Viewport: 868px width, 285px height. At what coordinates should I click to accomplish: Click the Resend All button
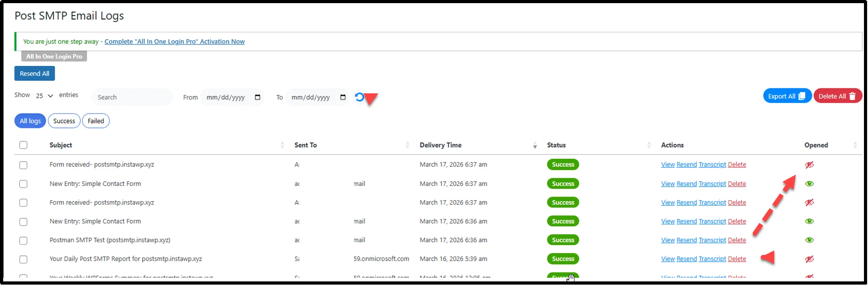click(35, 74)
